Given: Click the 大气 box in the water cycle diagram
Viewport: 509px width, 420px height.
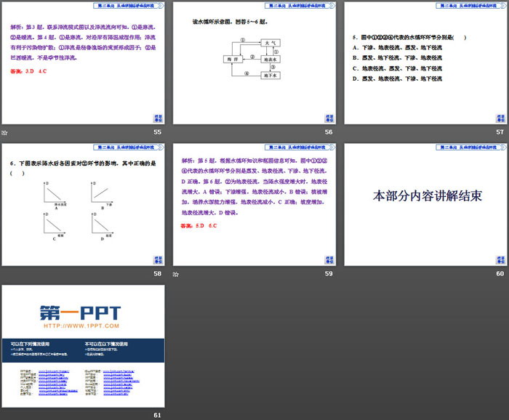Looking at the screenshot, I should (x=268, y=44).
